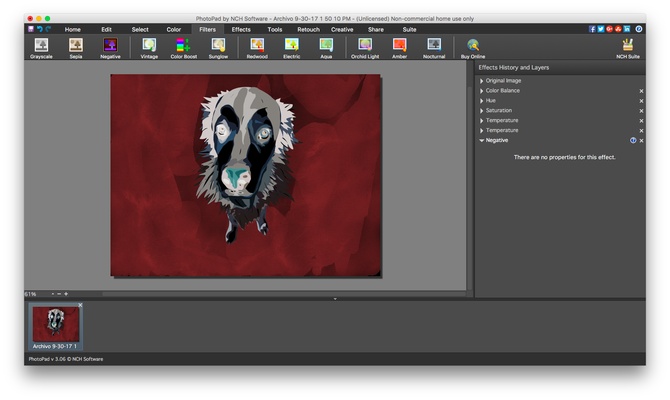The image size is (670, 400).
Task: Apply the Electric filter
Action: click(291, 48)
